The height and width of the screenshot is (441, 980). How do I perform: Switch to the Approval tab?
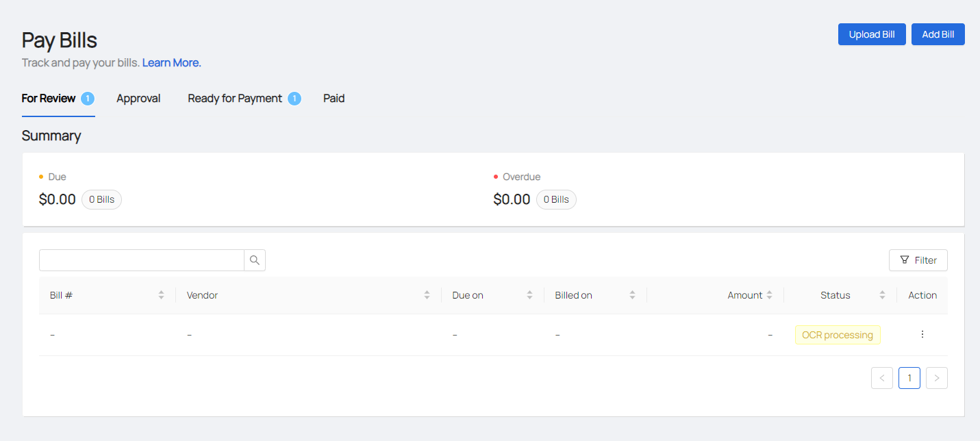point(138,99)
